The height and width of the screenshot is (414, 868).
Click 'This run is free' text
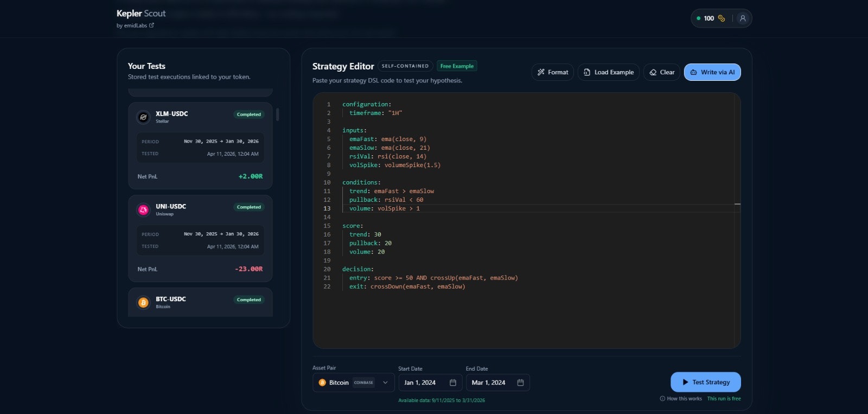pyautogui.click(x=724, y=399)
